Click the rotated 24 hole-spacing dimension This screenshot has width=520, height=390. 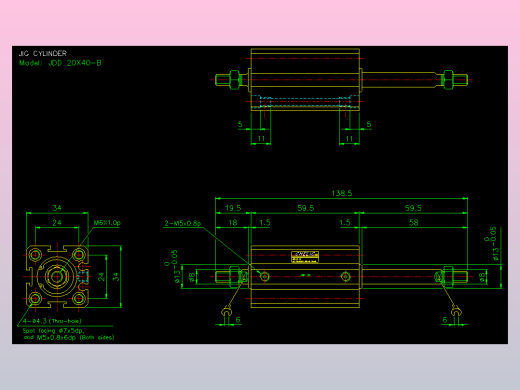[x=101, y=277]
